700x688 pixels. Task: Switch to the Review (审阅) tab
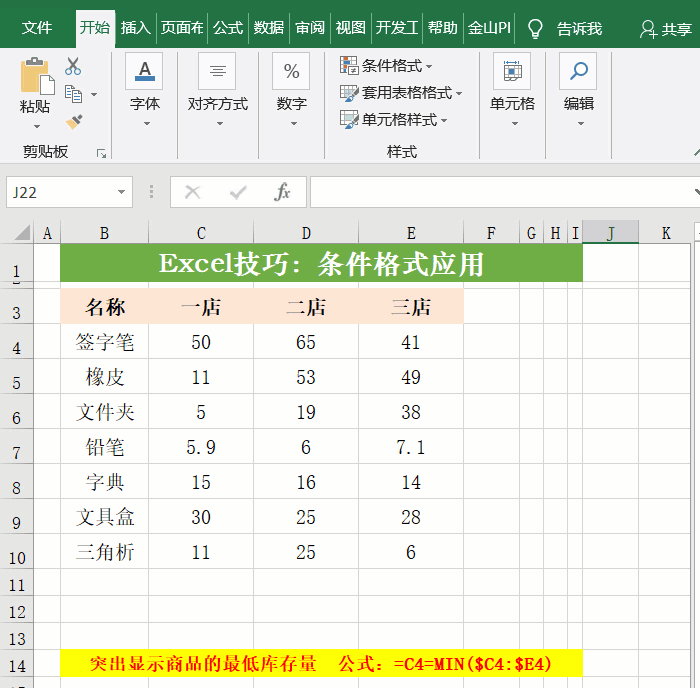click(x=310, y=28)
